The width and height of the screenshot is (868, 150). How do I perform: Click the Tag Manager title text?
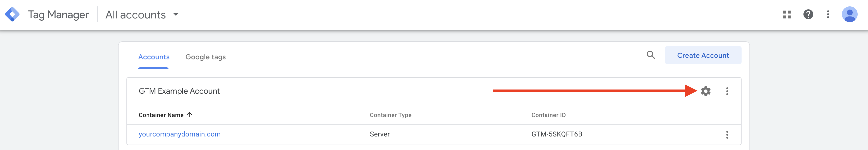[x=58, y=15]
